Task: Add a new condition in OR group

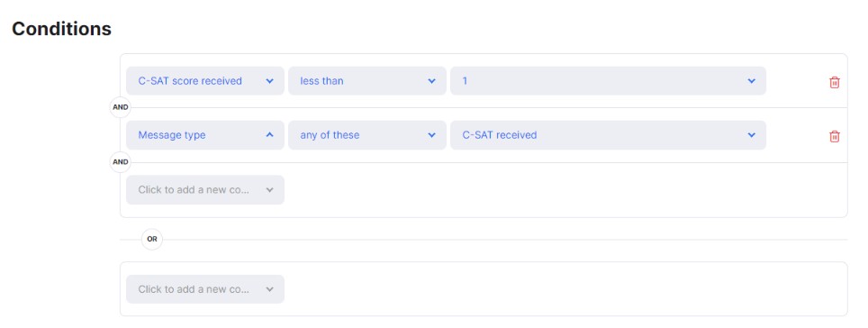Action: coord(205,289)
